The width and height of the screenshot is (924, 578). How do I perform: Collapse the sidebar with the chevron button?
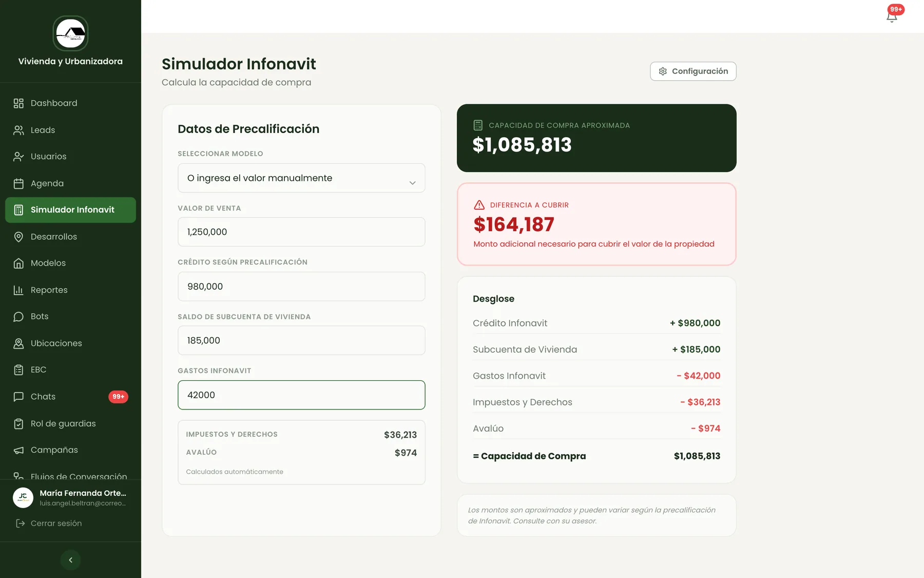coord(71,560)
